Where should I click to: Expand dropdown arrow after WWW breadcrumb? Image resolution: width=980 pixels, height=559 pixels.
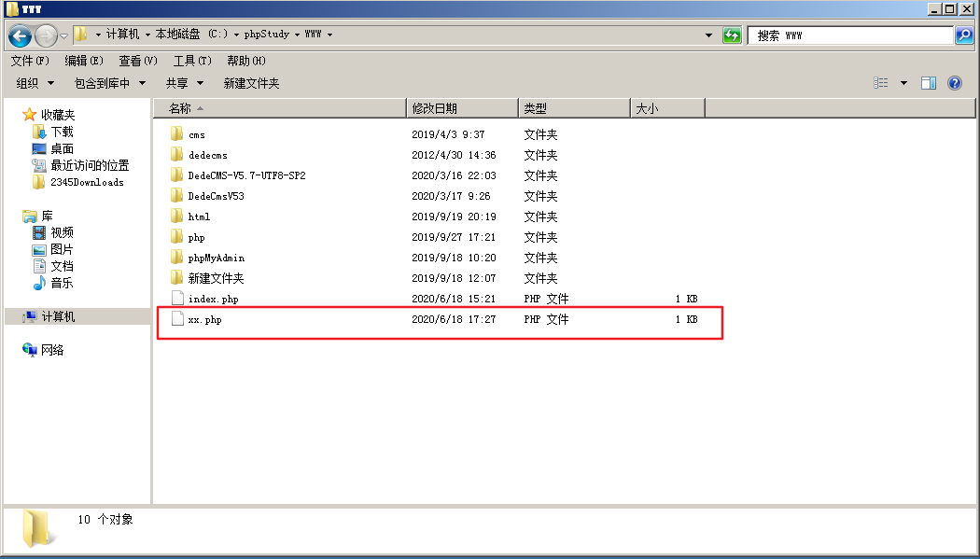point(329,35)
